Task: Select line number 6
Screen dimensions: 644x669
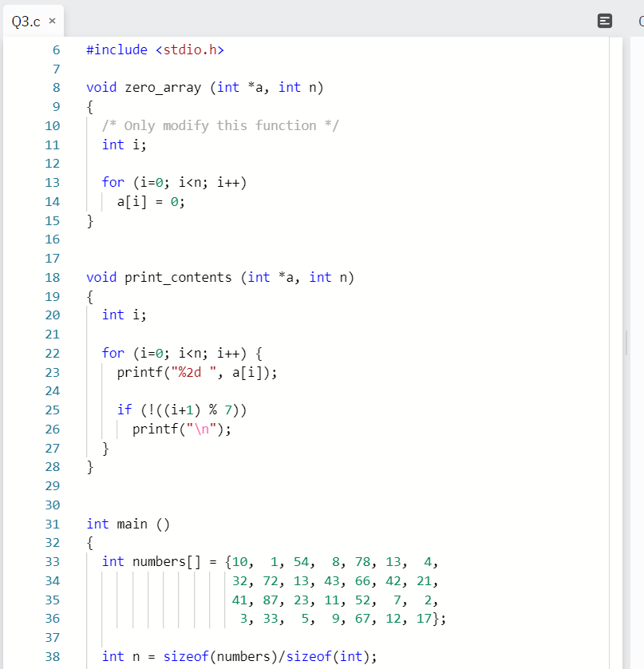Action: click(56, 49)
